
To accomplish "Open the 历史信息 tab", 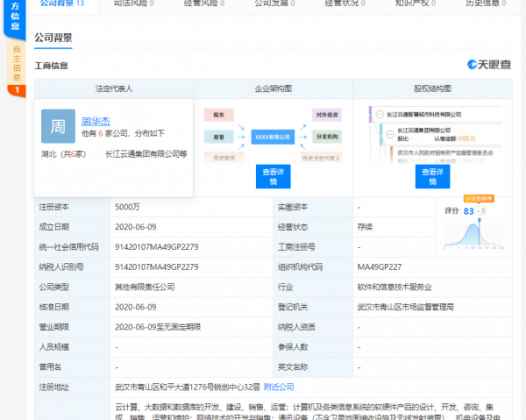I will 486,3.
